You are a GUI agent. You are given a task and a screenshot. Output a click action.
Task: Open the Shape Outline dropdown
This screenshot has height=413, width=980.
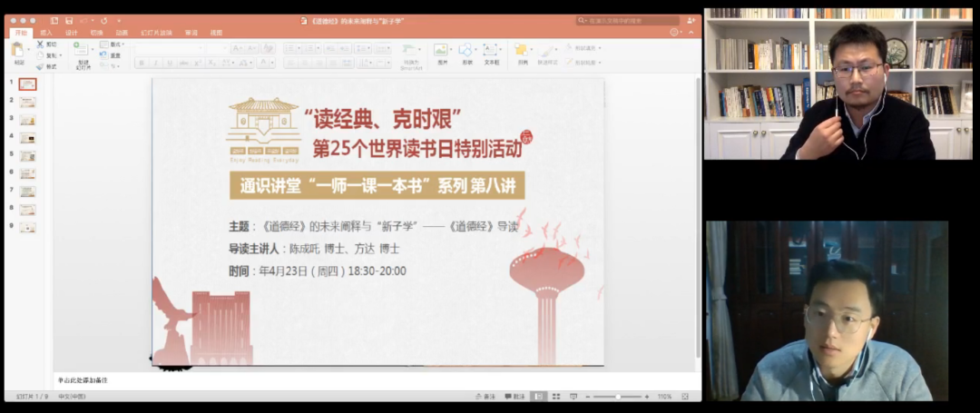[x=582, y=63]
